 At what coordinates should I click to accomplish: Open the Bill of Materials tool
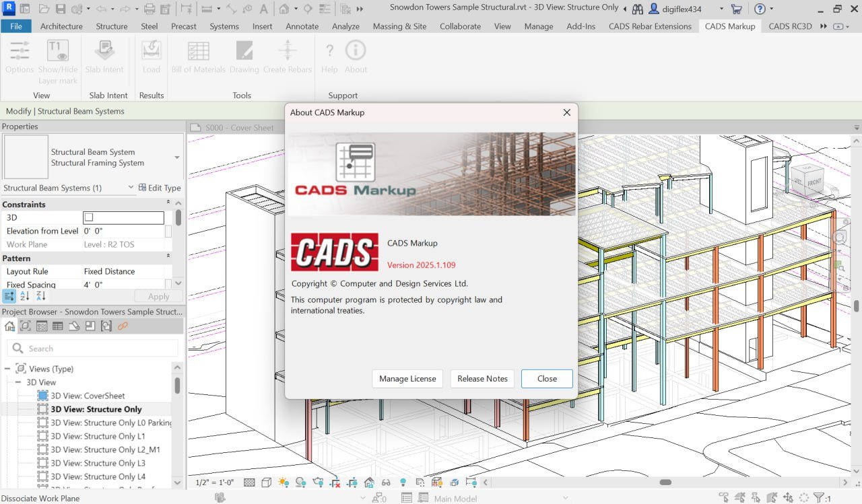tap(198, 57)
